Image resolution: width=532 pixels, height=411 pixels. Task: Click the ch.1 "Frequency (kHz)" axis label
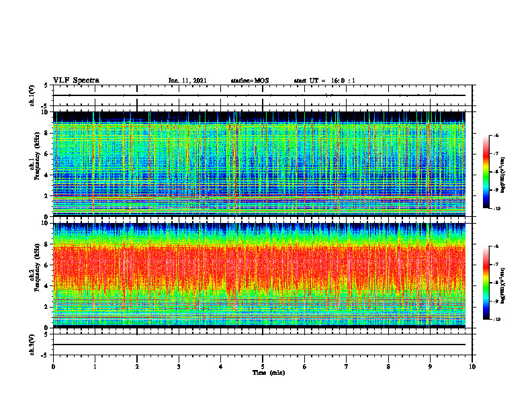click(38, 156)
